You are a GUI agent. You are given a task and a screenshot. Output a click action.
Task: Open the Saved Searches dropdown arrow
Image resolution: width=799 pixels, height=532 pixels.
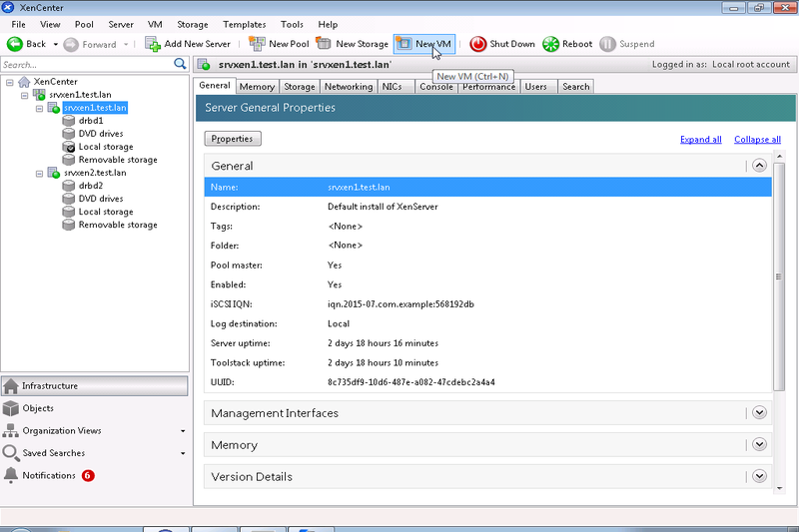click(183, 453)
